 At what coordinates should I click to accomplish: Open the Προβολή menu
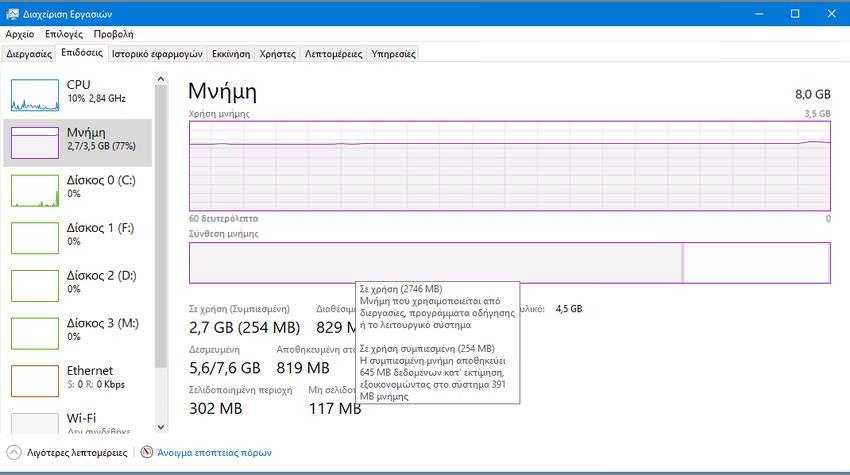(113, 34)
